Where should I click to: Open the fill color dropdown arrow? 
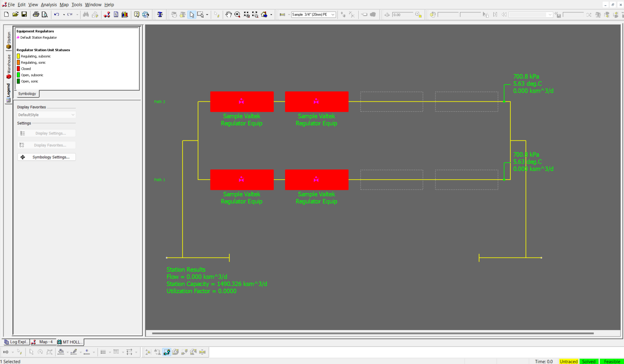coord(67,352)
